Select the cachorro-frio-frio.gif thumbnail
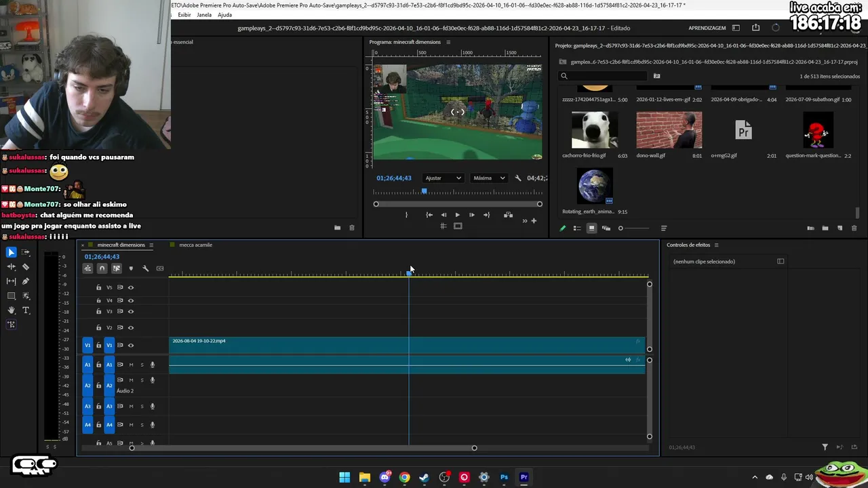 coord(595,130)
